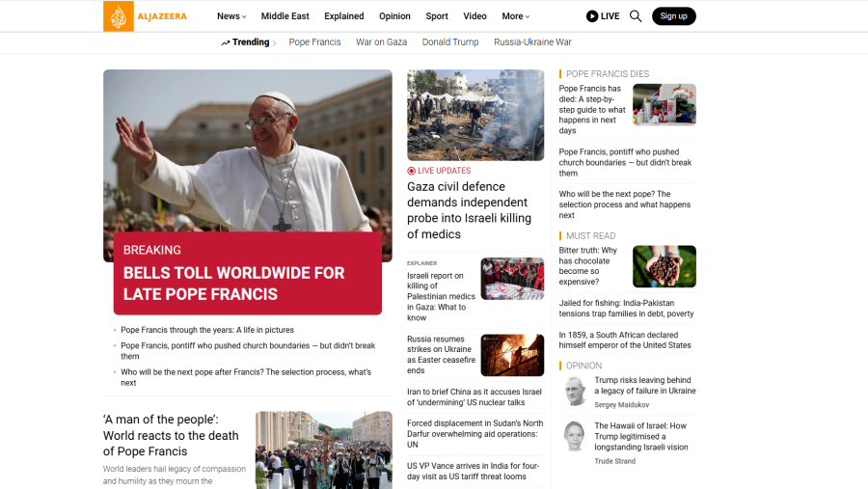
Task: Open the search magnifier icon
Action: 636,16
